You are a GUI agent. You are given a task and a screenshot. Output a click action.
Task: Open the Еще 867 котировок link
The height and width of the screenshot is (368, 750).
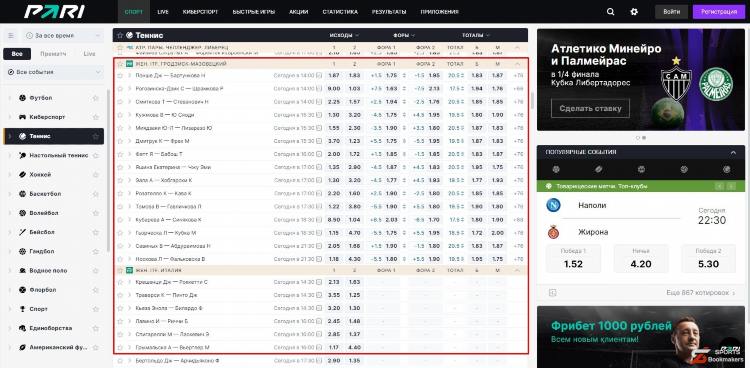coord(700,292)
